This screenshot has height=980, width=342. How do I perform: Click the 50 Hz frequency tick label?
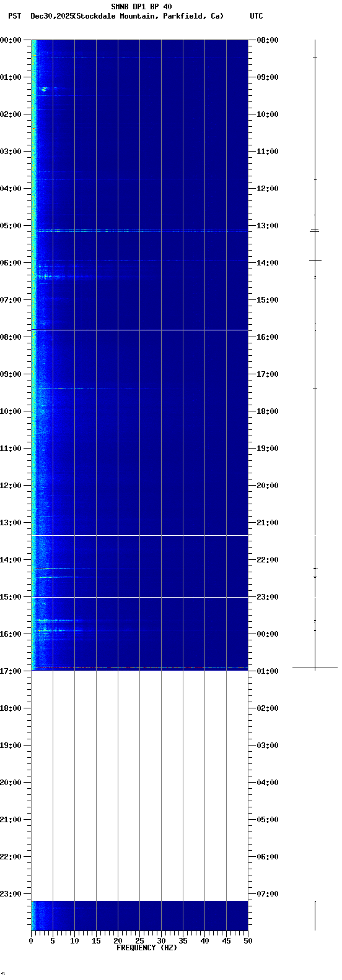click(248, 941)
